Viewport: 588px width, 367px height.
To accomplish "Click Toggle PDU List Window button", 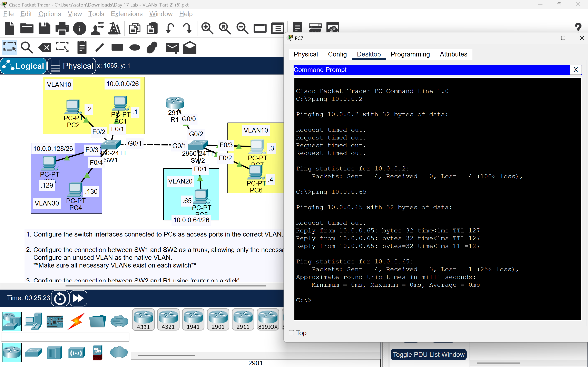I will coord(428,354).
